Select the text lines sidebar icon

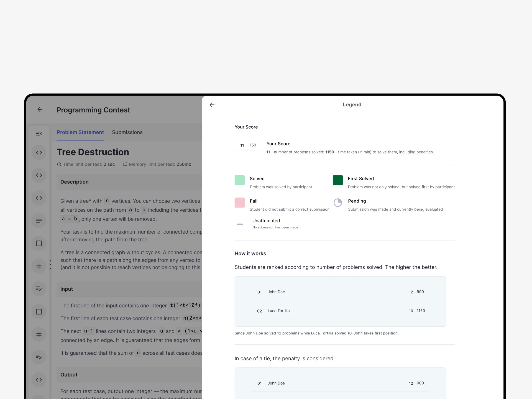click(x=39, y=221)
